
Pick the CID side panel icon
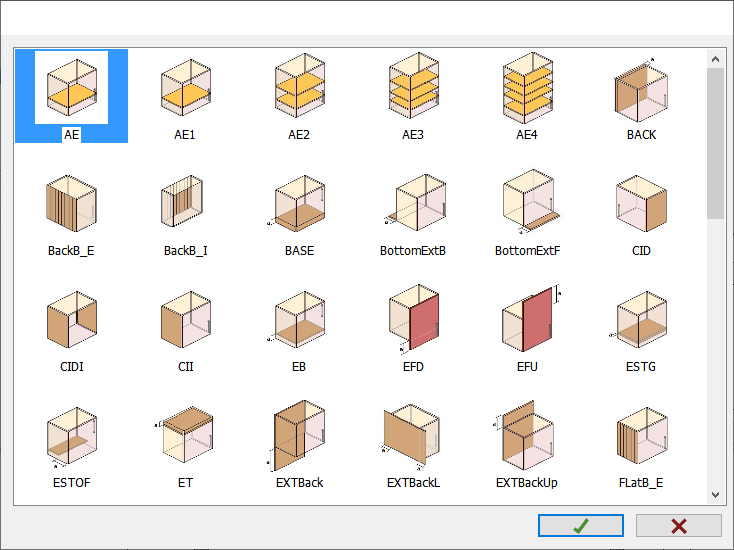(x=641, y=203)
